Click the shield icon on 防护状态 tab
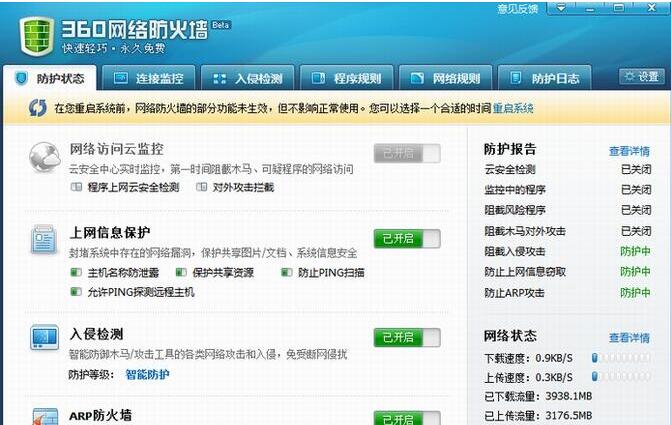671x425 pixels. [x=21, y=78]
